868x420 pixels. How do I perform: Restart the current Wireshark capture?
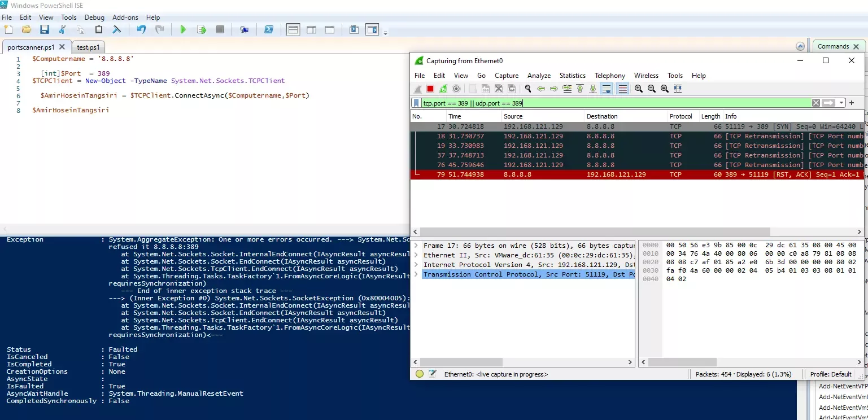(x=443, y=89)
